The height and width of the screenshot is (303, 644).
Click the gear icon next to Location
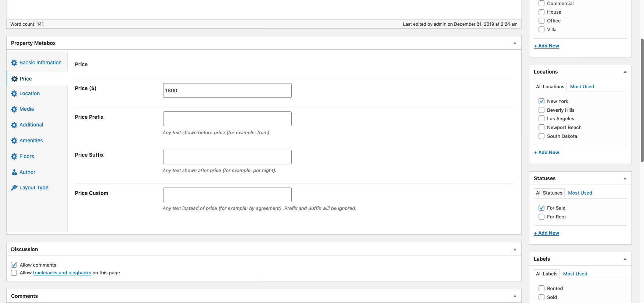pos(14,94)
